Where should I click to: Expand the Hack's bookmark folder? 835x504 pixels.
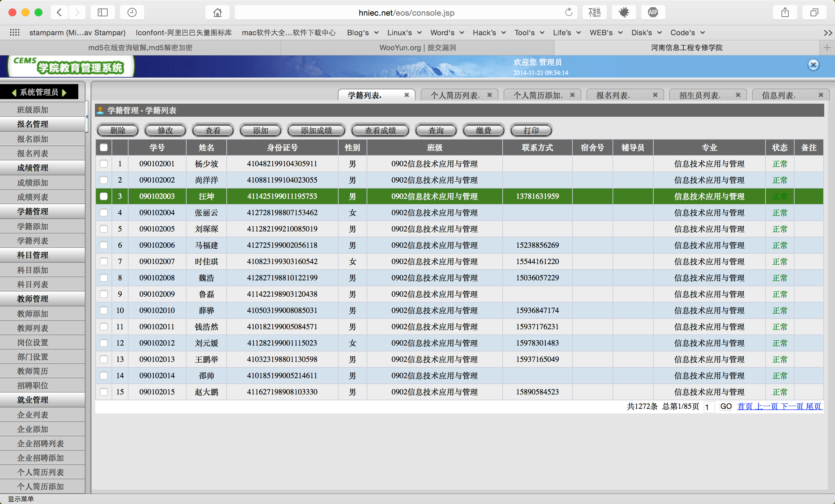pos(489,33)
